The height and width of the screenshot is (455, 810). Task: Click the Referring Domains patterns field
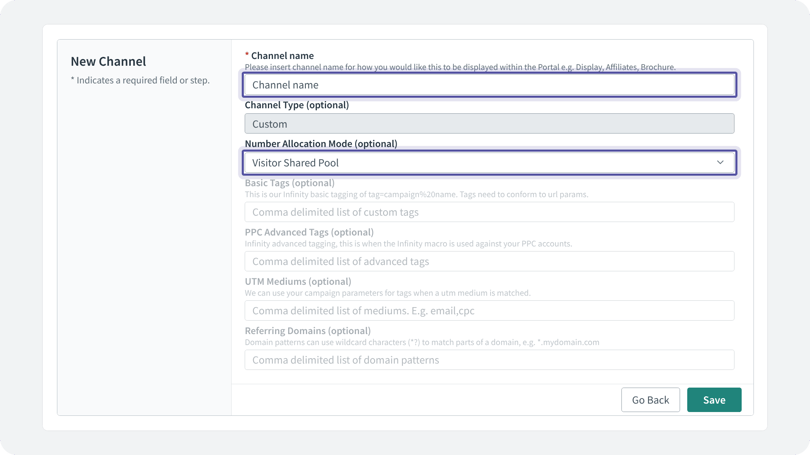(x=489, y=360)
